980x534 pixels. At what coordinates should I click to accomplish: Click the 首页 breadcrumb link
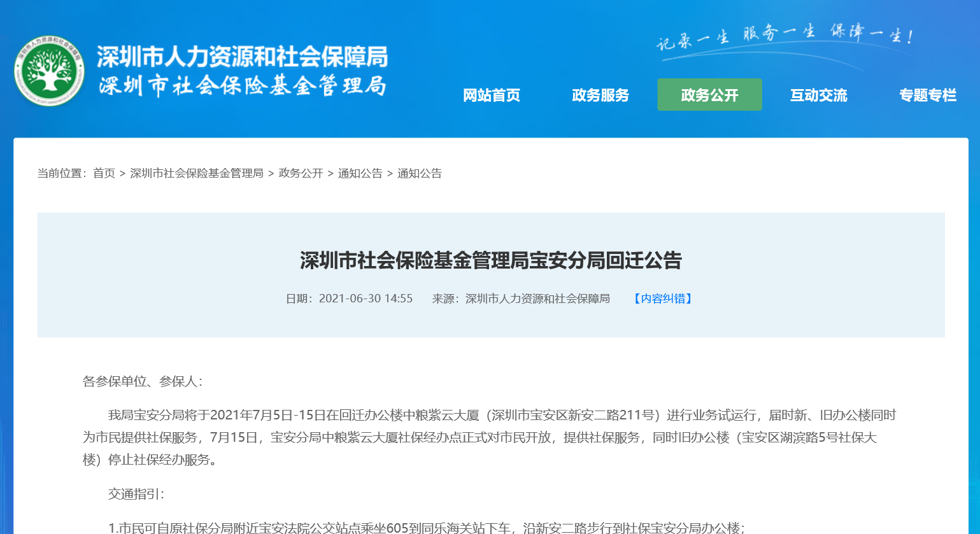pyautogui.click(x=104, y=173)
